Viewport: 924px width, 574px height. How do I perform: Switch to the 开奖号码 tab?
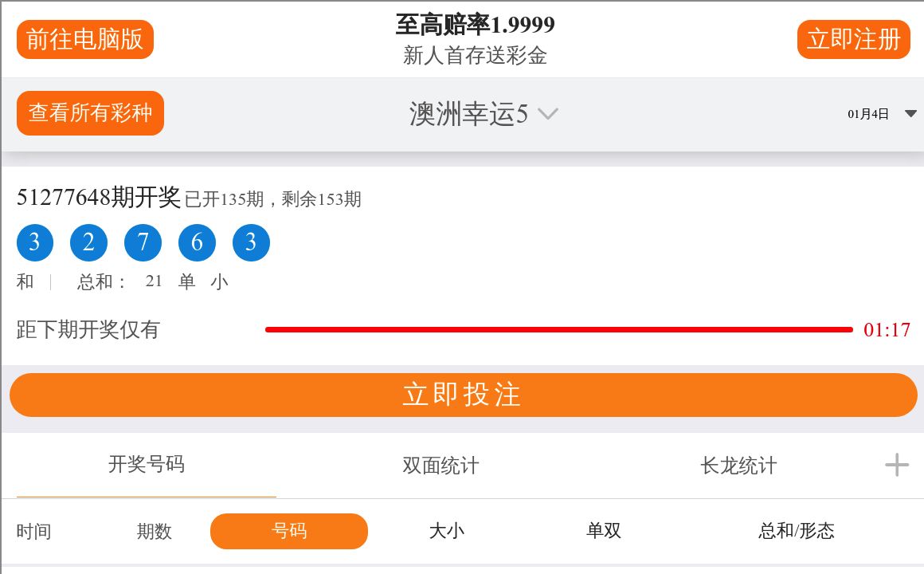point(147,465)
